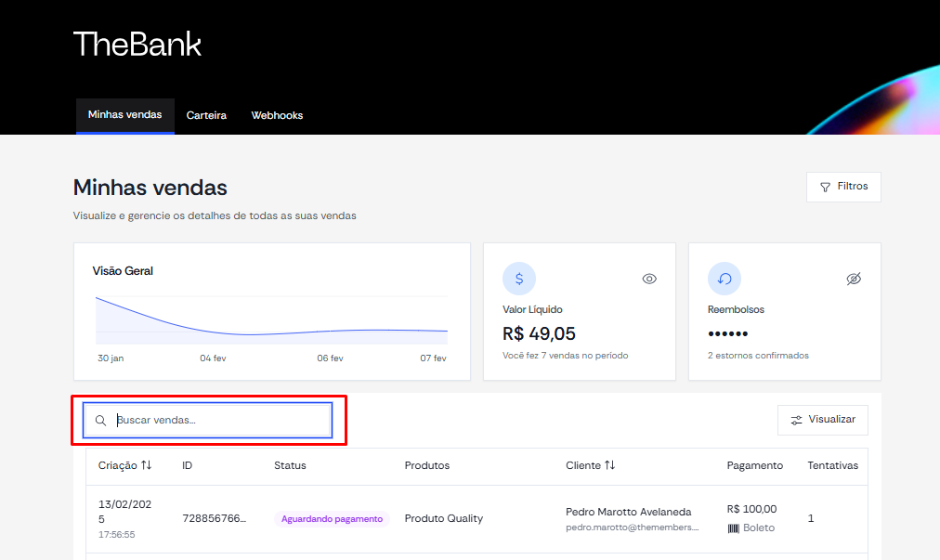The height and width of the screenshot is (560, 940).
Task: Click the Reembolsos refund arrow icon
Action: click(725, 279)
